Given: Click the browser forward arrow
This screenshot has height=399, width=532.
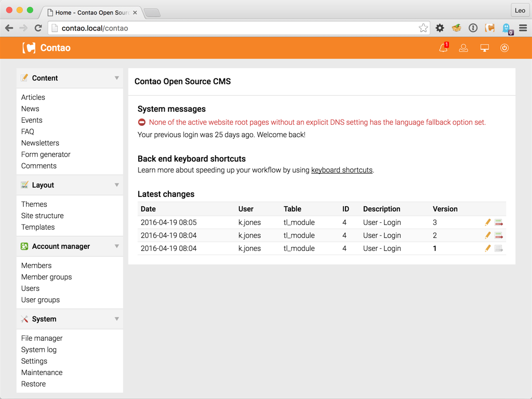Looking at the screenshot, I should [23, 28].
